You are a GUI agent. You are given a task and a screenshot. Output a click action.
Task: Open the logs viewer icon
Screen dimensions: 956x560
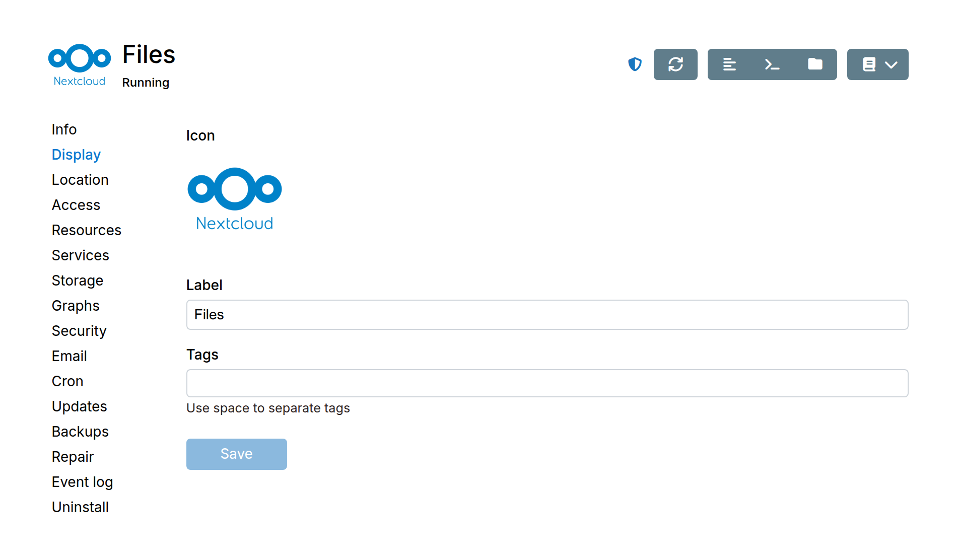tap(729, 64)
